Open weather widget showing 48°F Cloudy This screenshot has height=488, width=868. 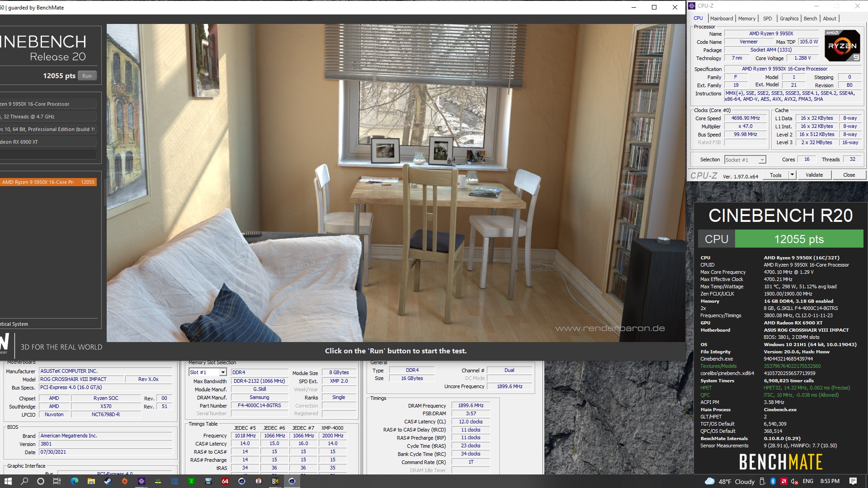730,481
